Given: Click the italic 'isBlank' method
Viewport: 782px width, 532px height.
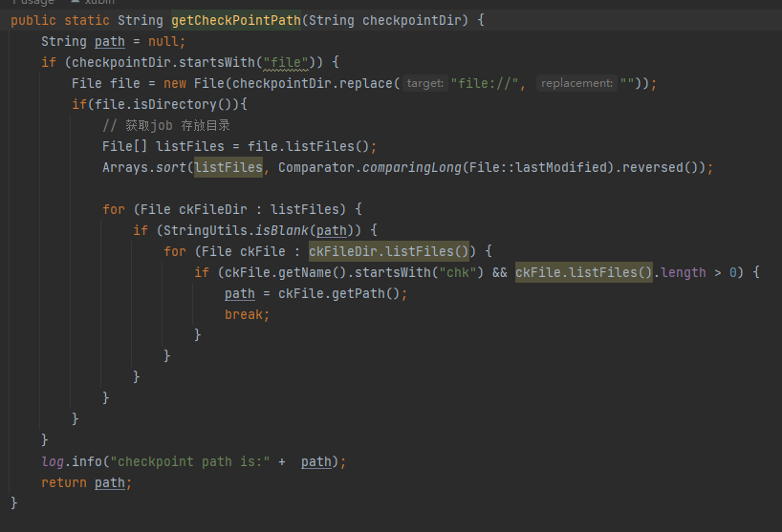Looking at the screenshot, I should click(x=282, y=230).
